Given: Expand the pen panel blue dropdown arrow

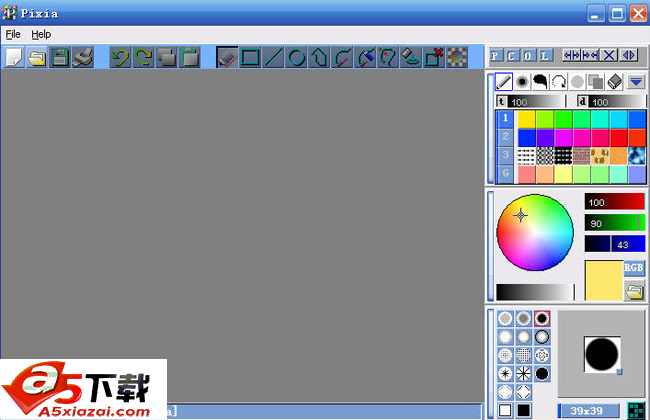Looking at the screenshot, I should (x=636, y=82).
